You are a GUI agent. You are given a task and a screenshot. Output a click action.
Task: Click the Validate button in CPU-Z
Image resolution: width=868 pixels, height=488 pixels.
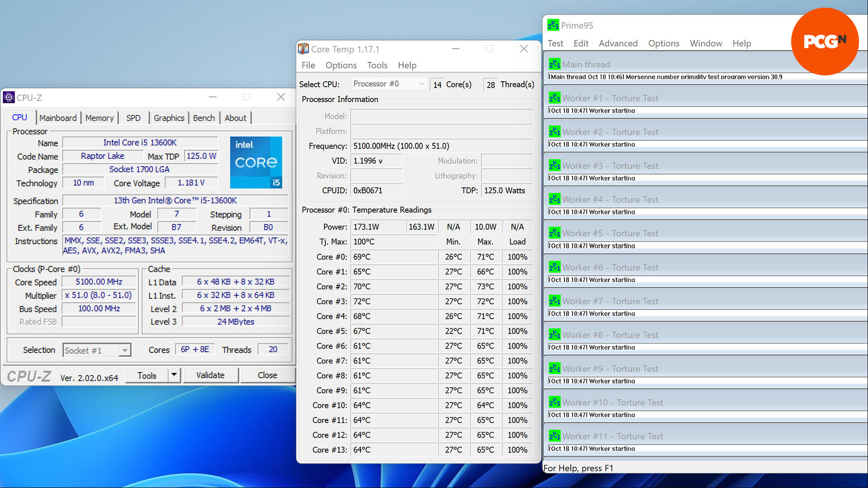210,375
